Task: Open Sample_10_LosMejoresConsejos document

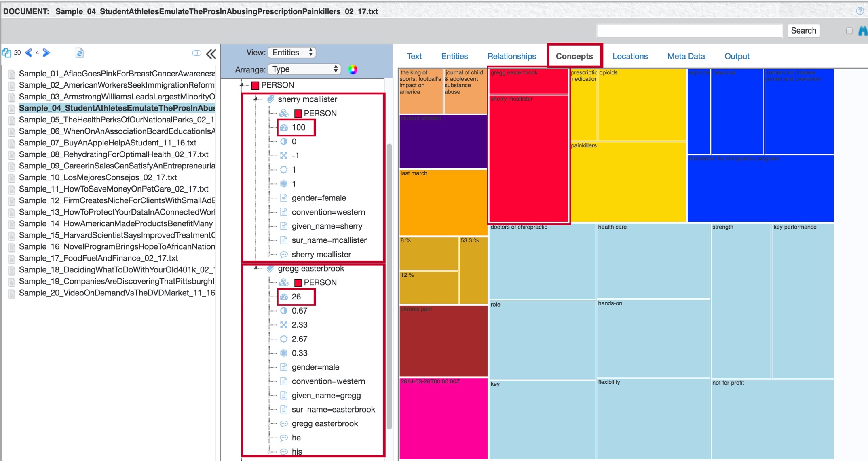Action: pos(98,177)
